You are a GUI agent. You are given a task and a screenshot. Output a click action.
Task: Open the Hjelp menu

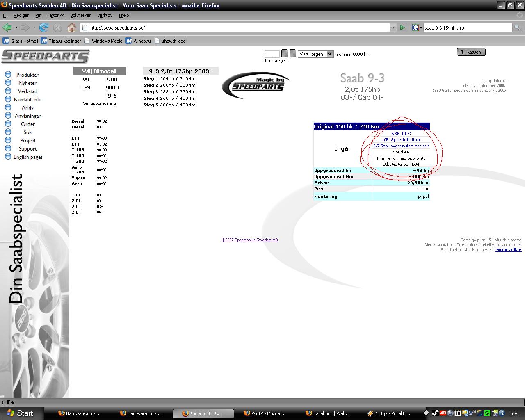(124, 15)
